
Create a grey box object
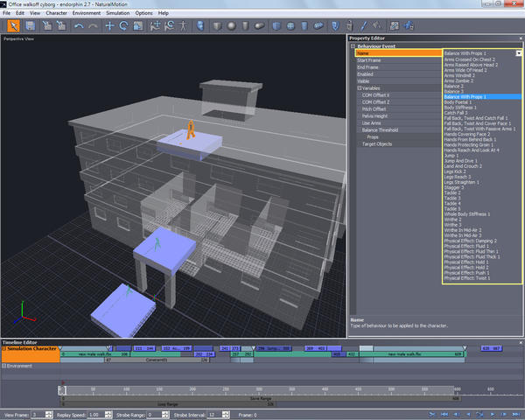pyautogui.click(x=217, y=26)
